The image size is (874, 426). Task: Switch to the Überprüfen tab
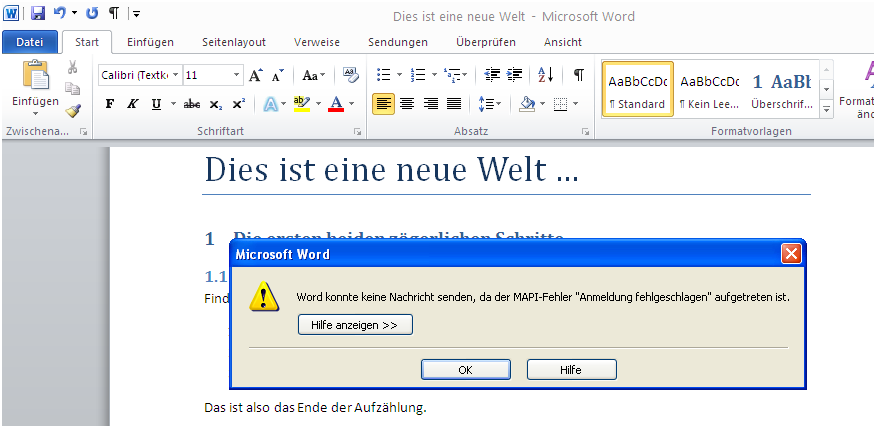(x=485, y=42)
